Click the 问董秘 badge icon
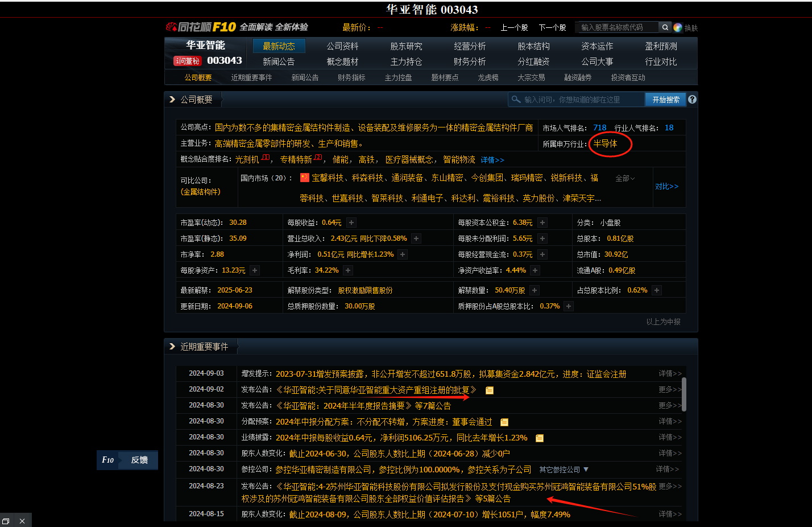Image resolution: width=812 pixels, height=527 pixels. pos(188,61)
